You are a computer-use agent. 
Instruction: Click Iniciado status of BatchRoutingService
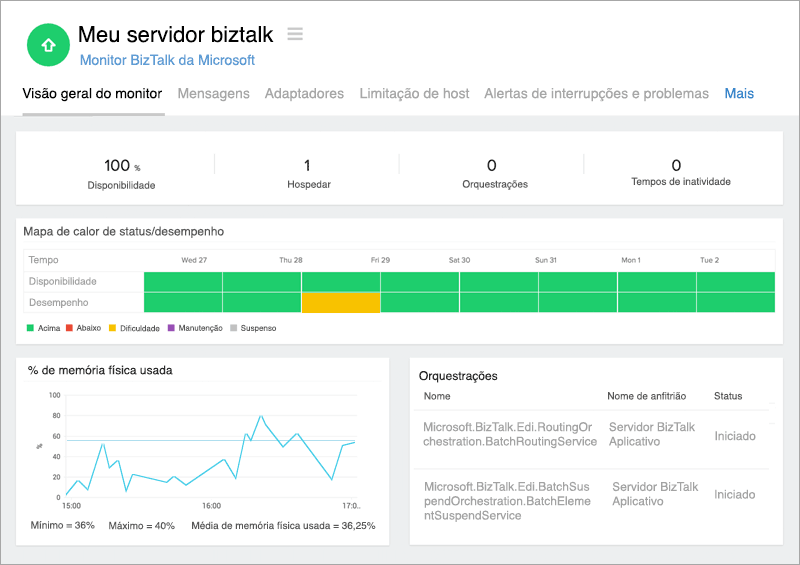coord(735,436)
